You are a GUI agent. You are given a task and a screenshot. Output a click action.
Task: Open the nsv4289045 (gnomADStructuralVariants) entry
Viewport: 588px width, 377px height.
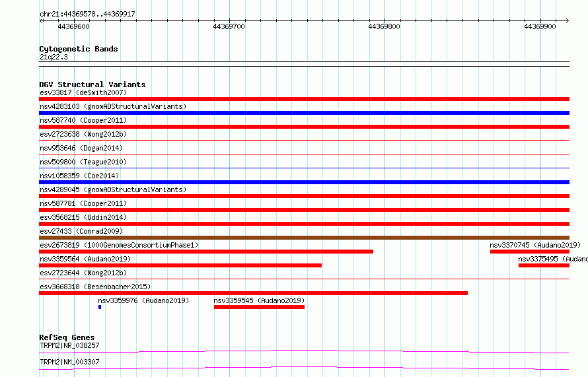(113, 189)
